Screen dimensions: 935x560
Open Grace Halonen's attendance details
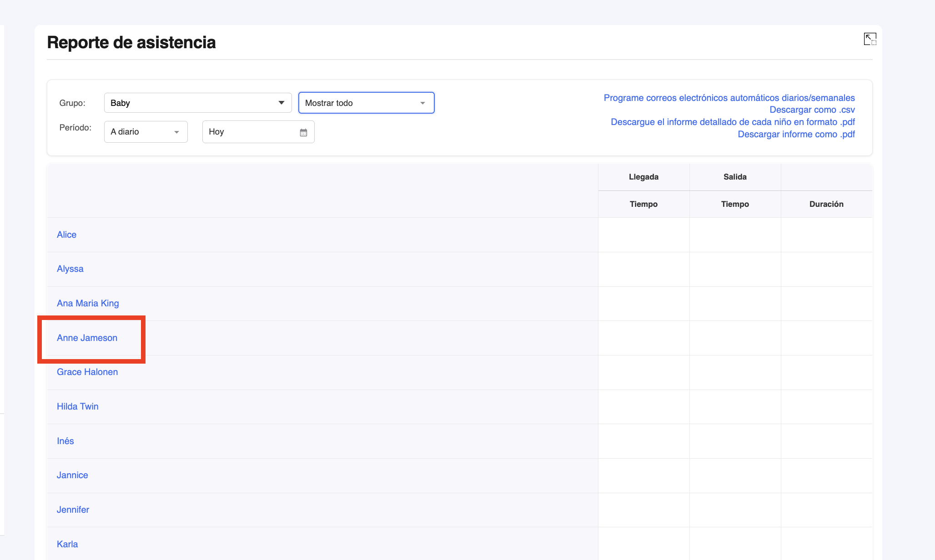pos(87,372)
